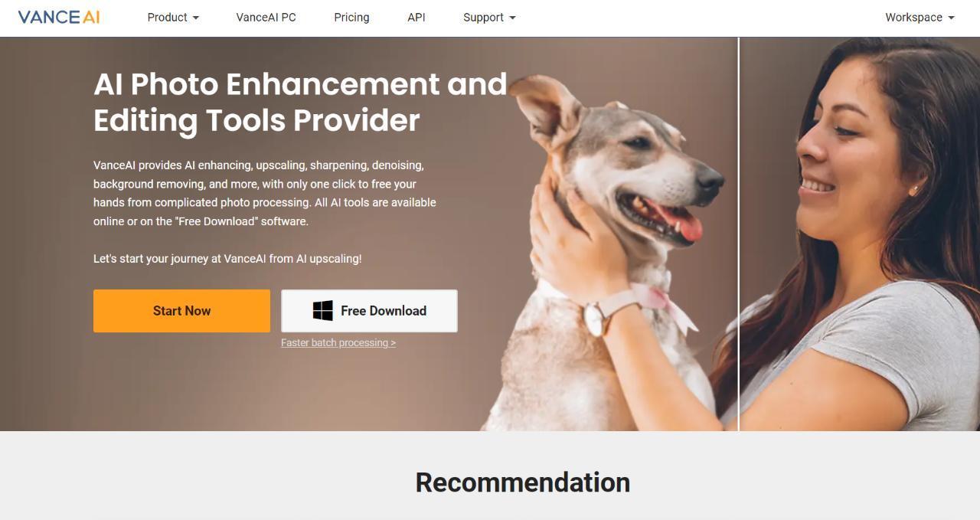Click the AI Photo Enhancement headline
980x520 pixels.
(x=300, y=102)
